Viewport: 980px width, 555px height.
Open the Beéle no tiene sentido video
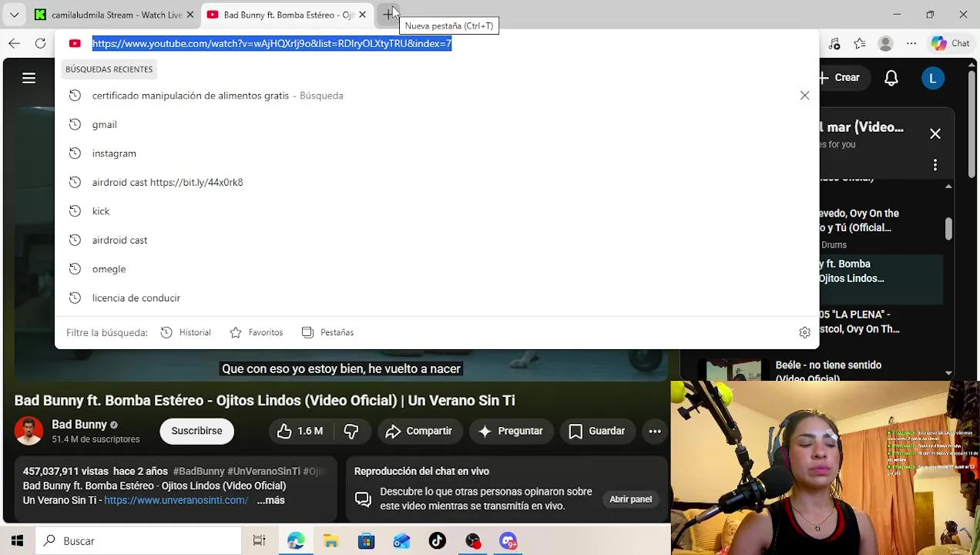(828, 371)
